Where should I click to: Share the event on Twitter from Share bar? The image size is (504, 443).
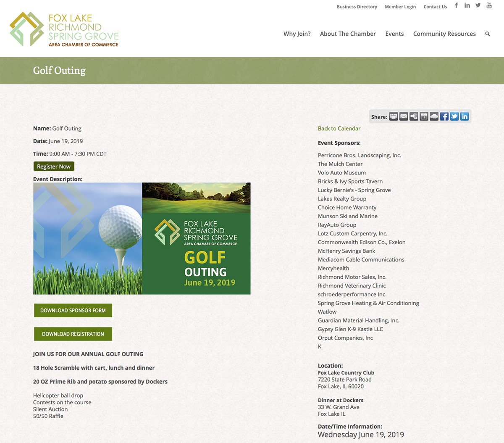click(x=454, y=116)
